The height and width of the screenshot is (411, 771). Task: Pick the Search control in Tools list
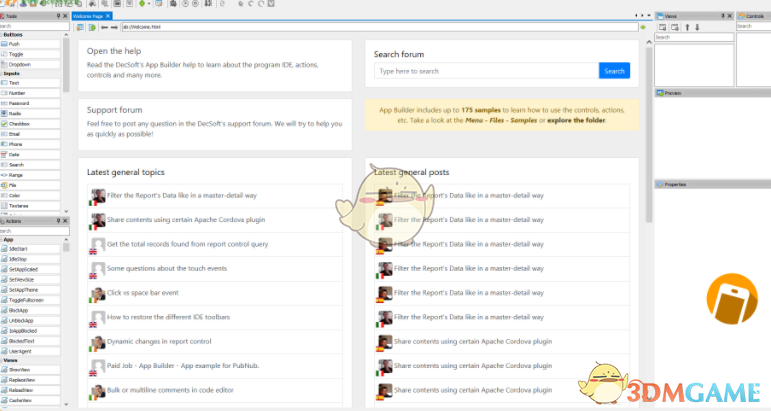(x=30, y=165)
